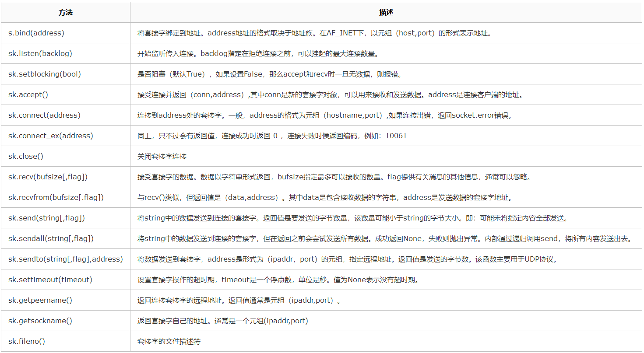Click description mentioning UDP协议

coord(386,259)
